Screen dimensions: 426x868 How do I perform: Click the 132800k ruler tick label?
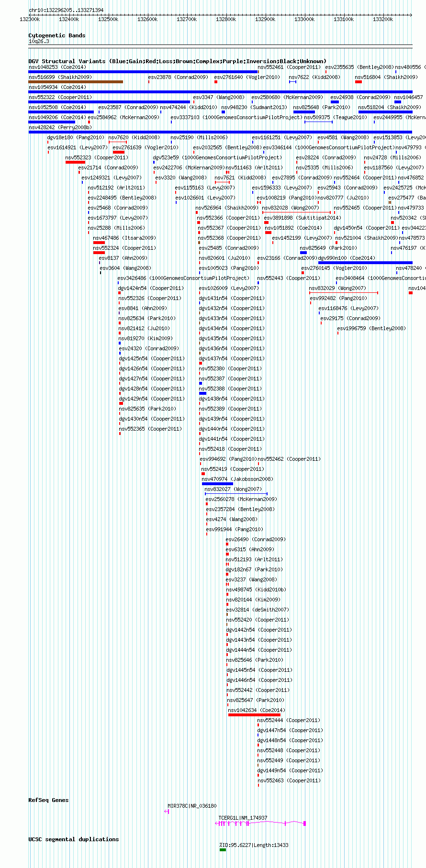tap(226, 19)
